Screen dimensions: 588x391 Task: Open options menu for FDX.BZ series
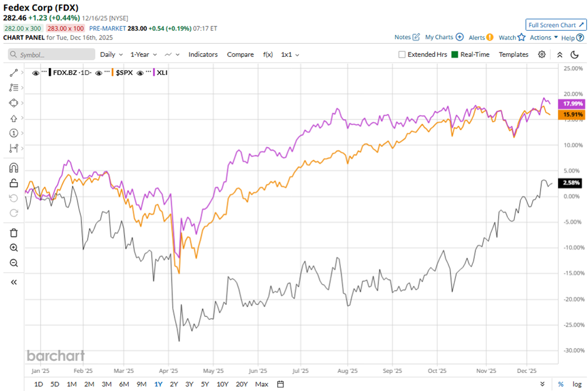[x=44, y=71]
